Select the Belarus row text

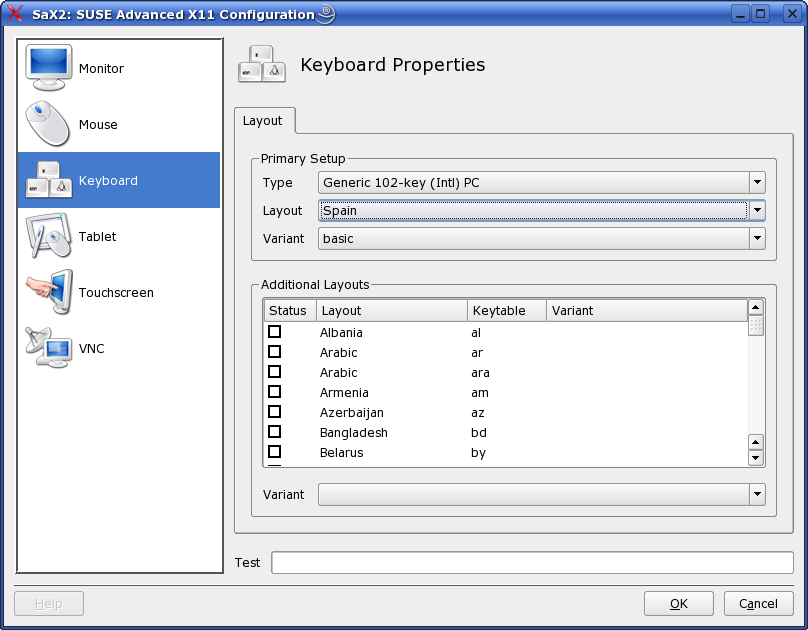342,453
